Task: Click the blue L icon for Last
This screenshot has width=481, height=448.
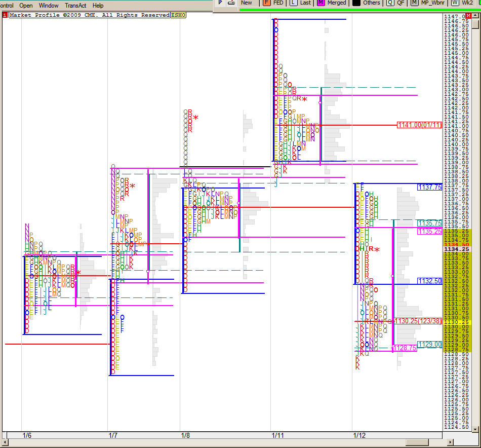Action: (x=294, y=3)
